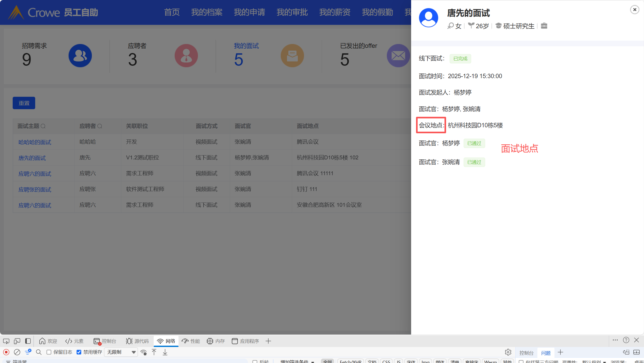The image size is (644, 363).
Task: Uncheck 禁用缓存 checkbox
Action: click(79, 352)
